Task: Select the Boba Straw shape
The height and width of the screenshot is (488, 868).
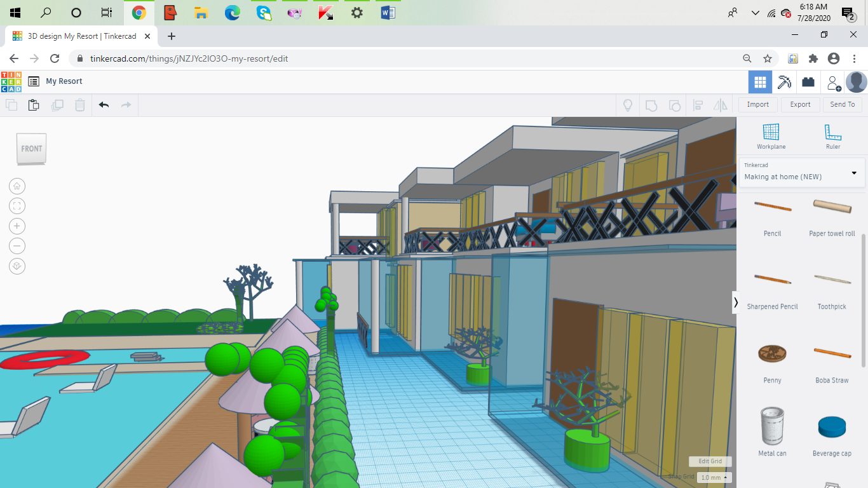Action: tap(832, 363)
